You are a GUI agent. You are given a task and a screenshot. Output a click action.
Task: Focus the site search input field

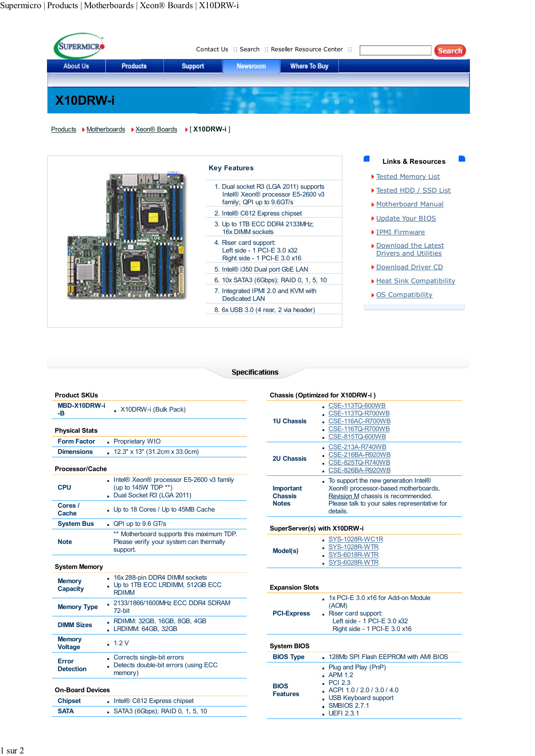point(395,50)
